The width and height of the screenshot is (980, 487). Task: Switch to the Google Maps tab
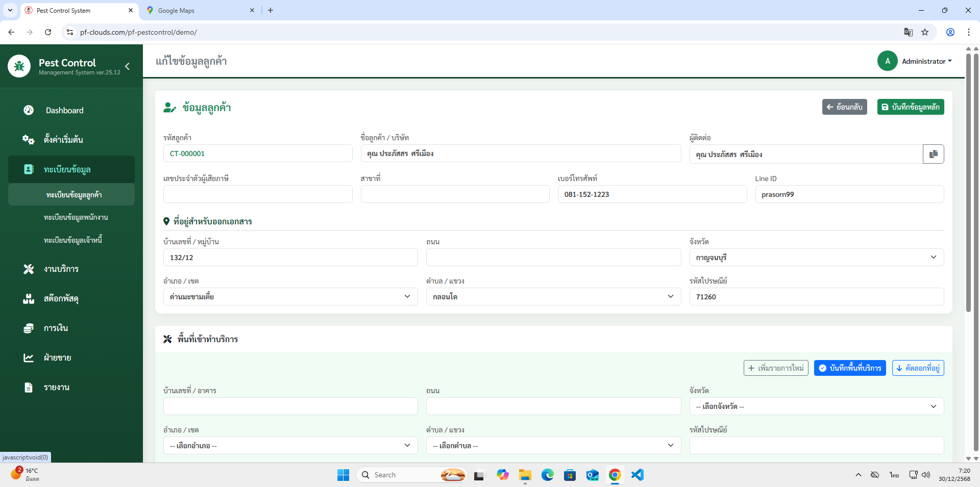coord(199,10)
